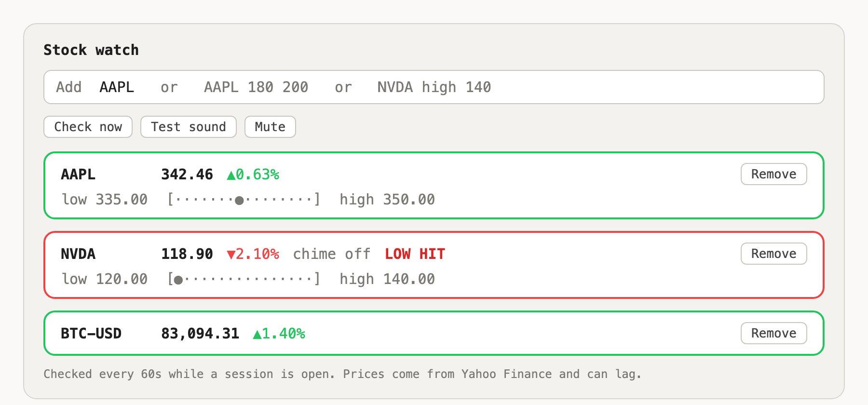
Task: Click the AAPL ticker symbol
Action: [x=78, y=174]
